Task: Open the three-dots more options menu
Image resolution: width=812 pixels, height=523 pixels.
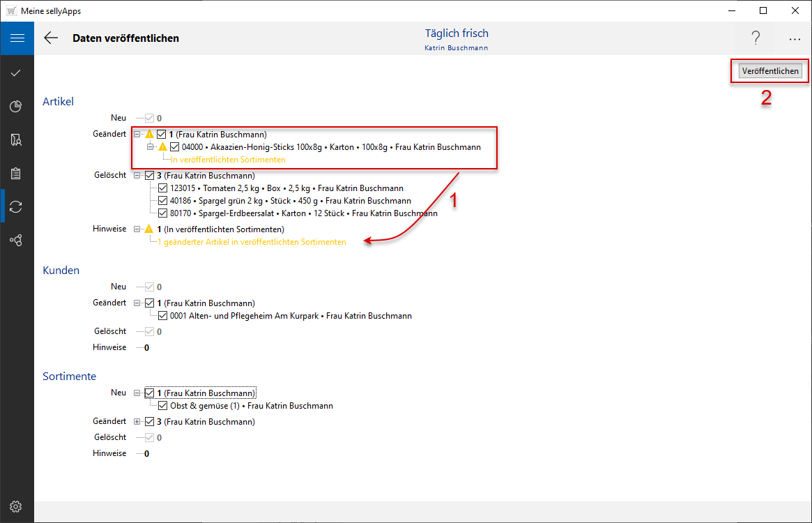Action: [x=795, y=39]
